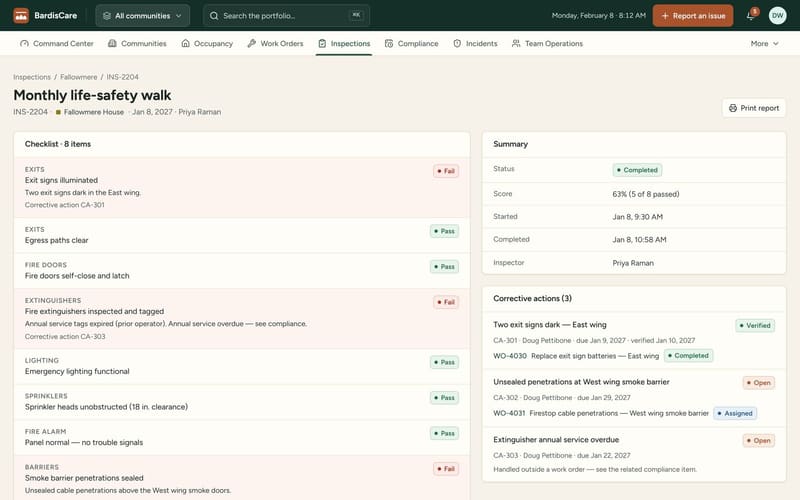The width and height of the screenshot is (800, 500).
Task: Click the Open badge on Unsealed penetrations
Action: [759, 383]
